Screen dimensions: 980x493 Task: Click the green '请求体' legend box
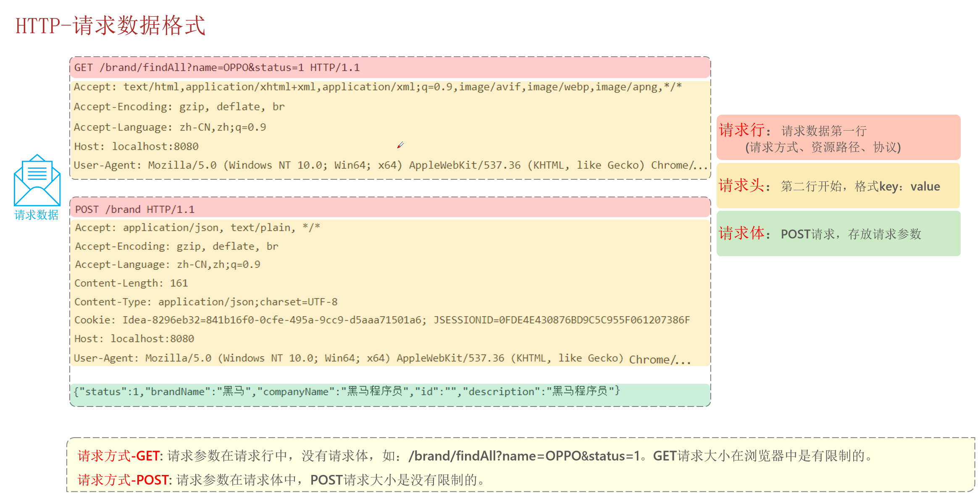pos(838,233)
